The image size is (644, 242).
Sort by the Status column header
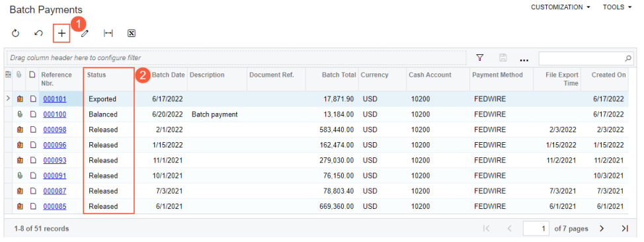(96, 75)
